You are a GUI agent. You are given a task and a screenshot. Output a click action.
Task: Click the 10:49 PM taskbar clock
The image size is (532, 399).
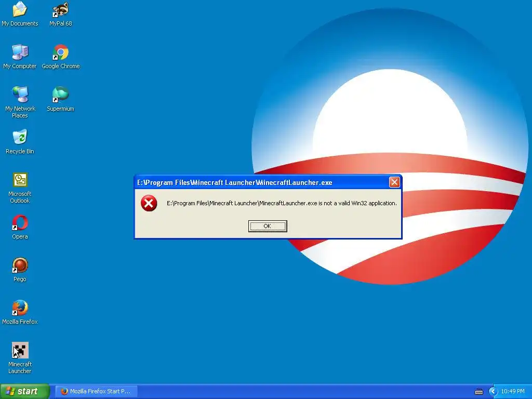click(x=513, y=391)
